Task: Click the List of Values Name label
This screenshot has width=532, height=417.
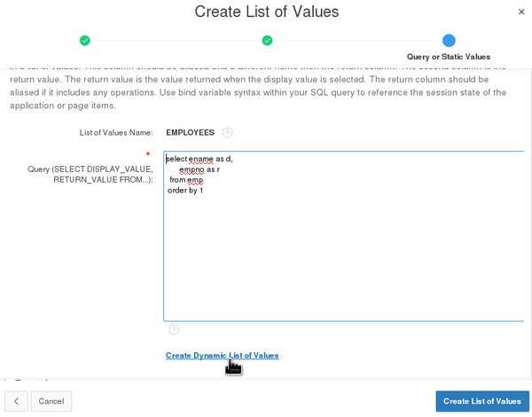Action: tap(115, 133)
